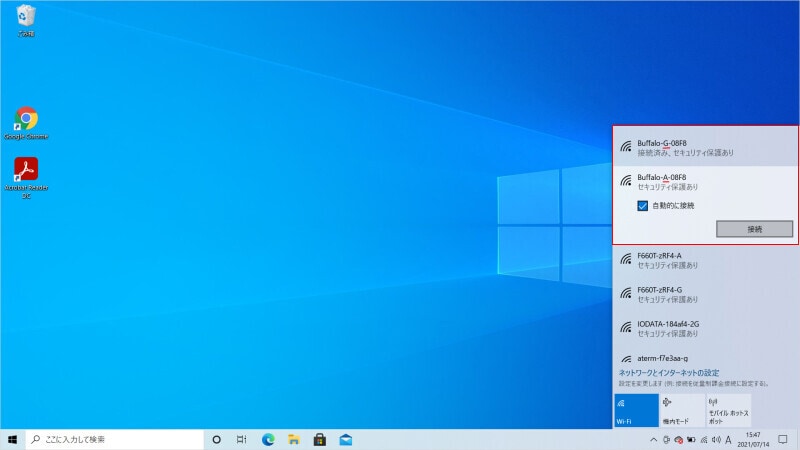Viewport: 800px width, 450px height.
Task: Click the taskbar search box
Action: pos(112,439)
